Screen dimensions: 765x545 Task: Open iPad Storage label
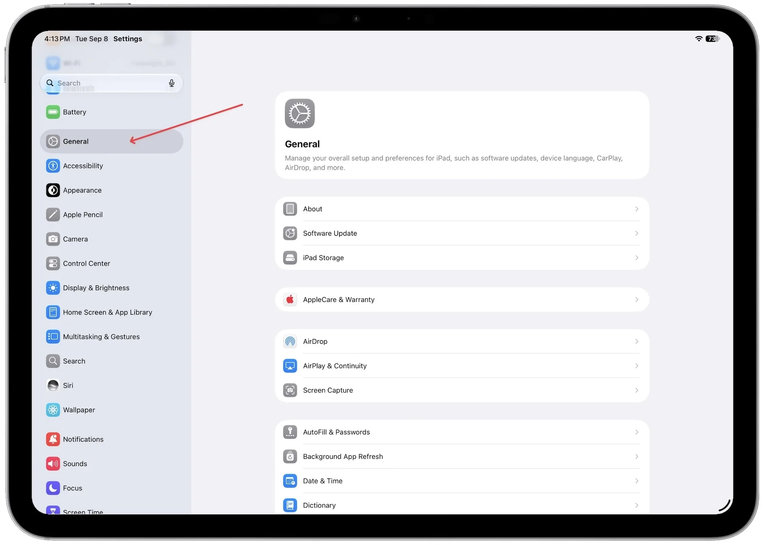pos(323,258)
